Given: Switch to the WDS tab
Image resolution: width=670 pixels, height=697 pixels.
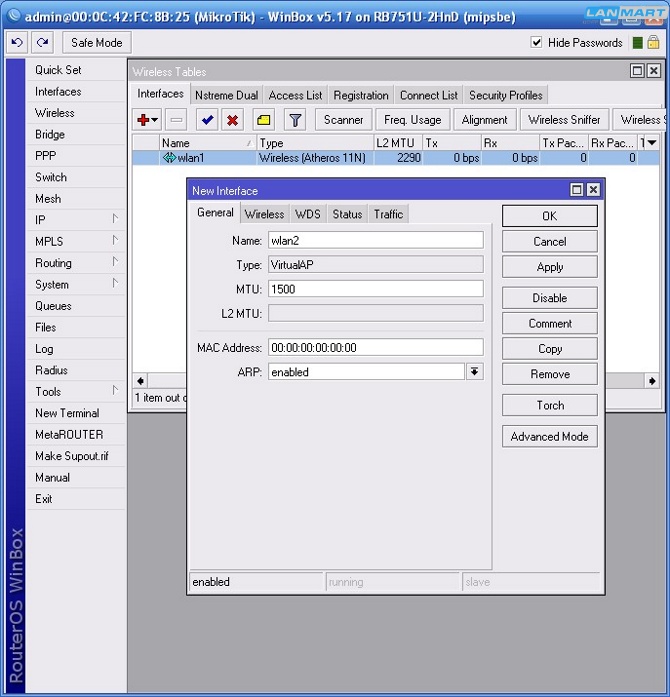Looking at the screenshot, I should (x=308, y=214).
